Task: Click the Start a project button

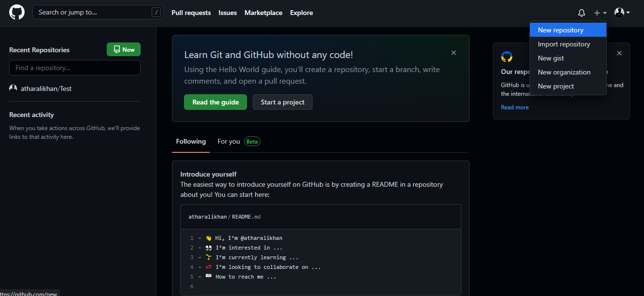Action: (x=283, y=102)
